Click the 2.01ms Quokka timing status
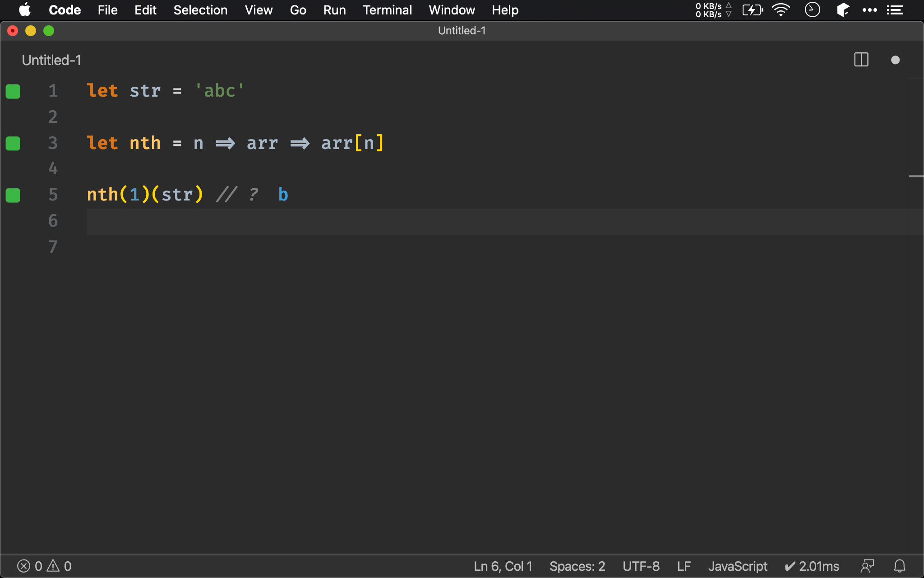The height and width of the screenshot is (578, 924). pos(812,566)
